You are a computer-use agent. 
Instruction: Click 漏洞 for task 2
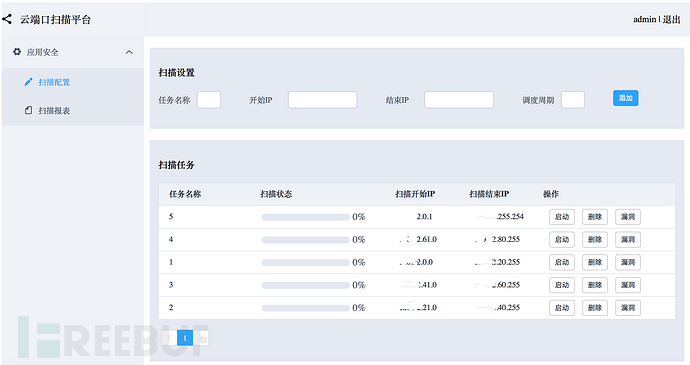pyautogui.click(x=628, y=308)
